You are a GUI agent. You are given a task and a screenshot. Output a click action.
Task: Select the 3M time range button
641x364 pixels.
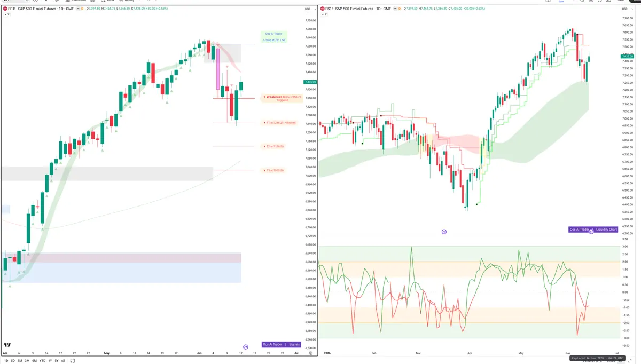coord(27,361)
